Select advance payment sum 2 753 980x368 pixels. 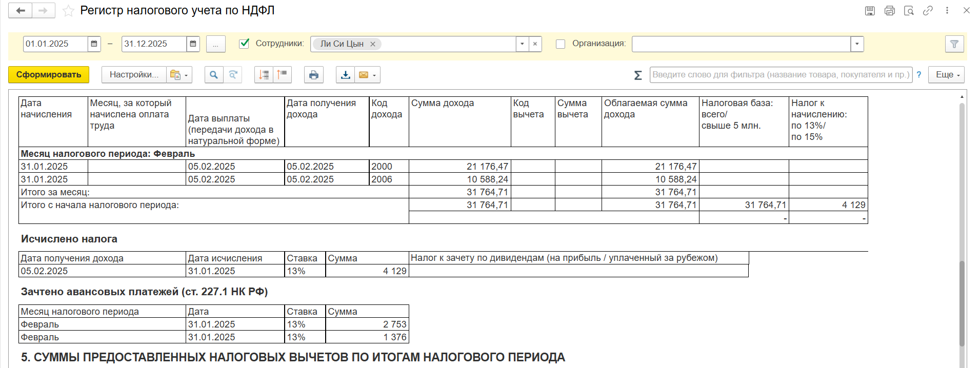click(x=367, y=324)
